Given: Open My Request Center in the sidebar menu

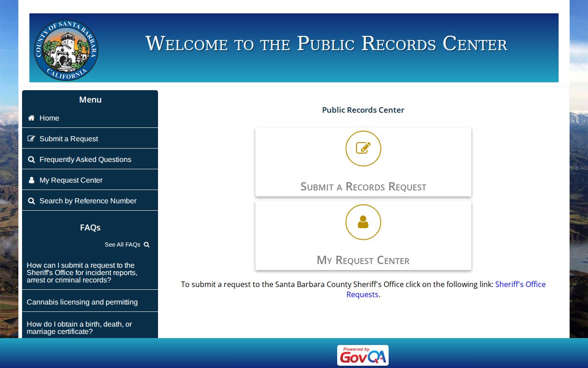Looking at the screenshot, I should coord(90,180).
